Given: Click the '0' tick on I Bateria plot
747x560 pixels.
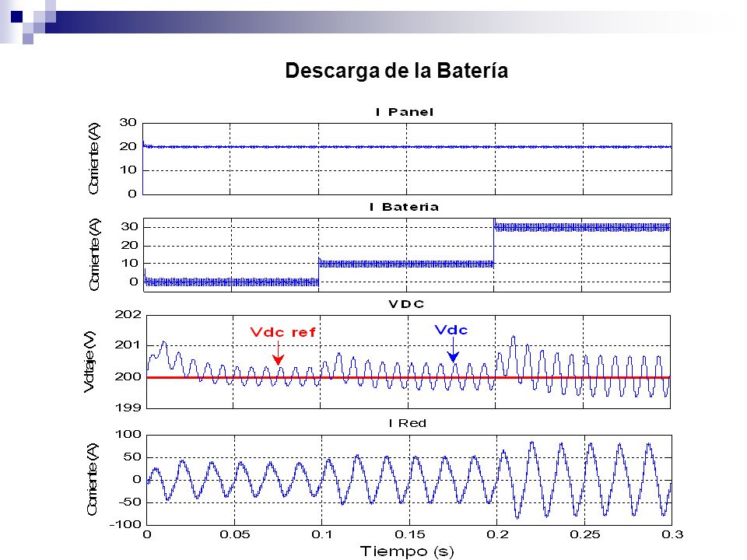Looking at the screenshot, I should tap(133, 282).
